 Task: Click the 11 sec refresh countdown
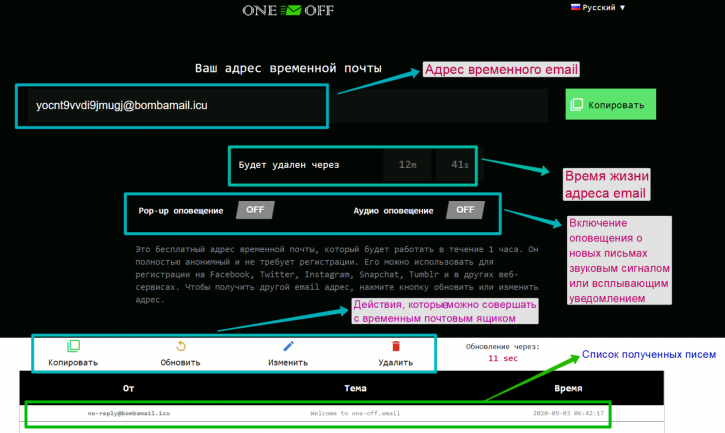point(503,358)
